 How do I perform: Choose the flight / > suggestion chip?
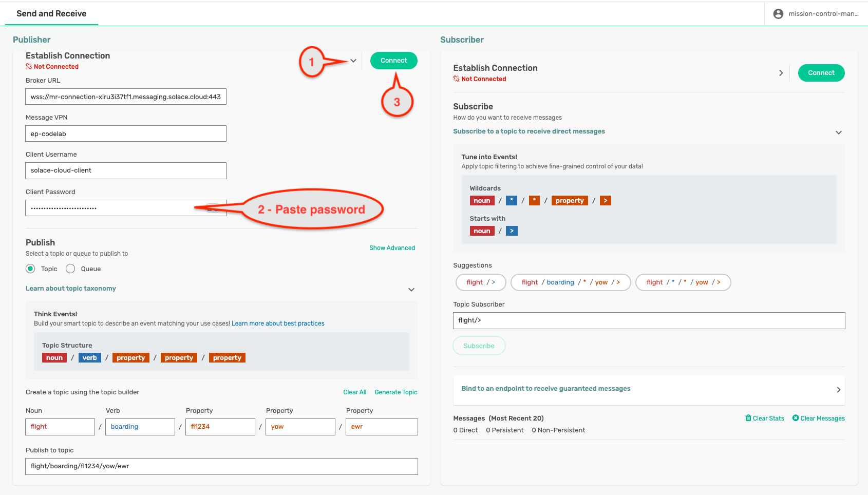pos(480,282)
